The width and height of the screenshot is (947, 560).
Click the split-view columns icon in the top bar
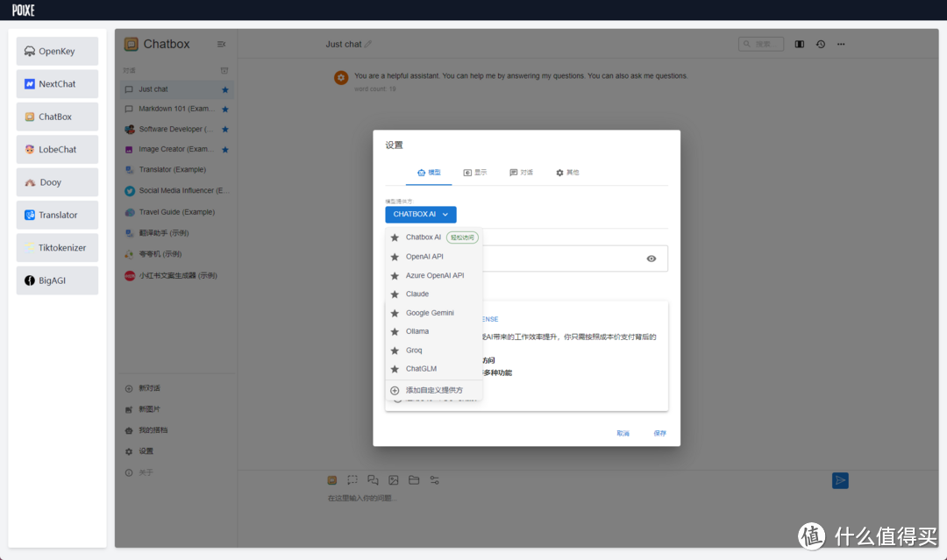click(x=799, y=44)
